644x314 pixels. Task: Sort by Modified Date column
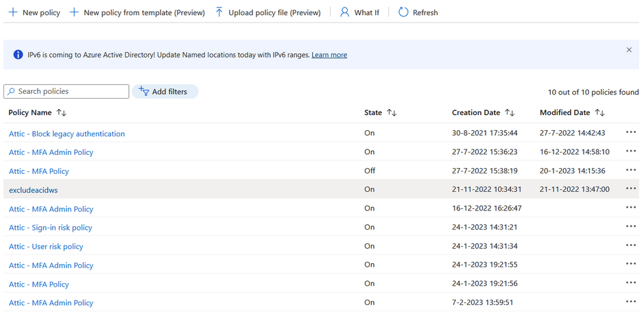599,112
